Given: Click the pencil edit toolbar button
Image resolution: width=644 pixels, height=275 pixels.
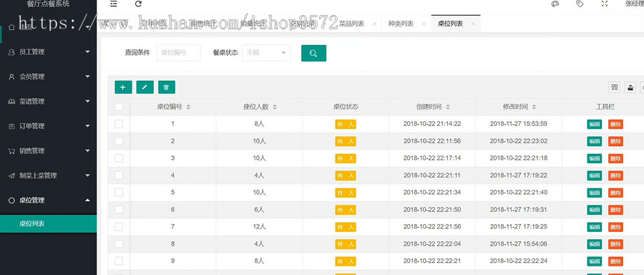Looking at the screenshot, I should coord(145,87).
